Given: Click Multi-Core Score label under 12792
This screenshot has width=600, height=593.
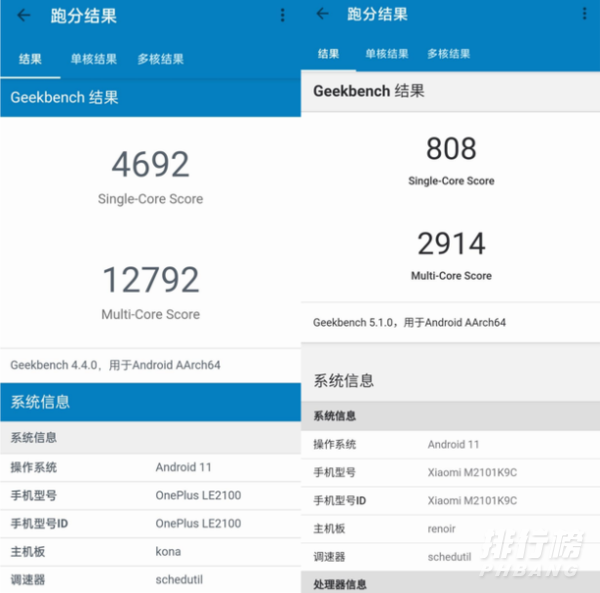Looking at the screenshot, I should point(150,314).
